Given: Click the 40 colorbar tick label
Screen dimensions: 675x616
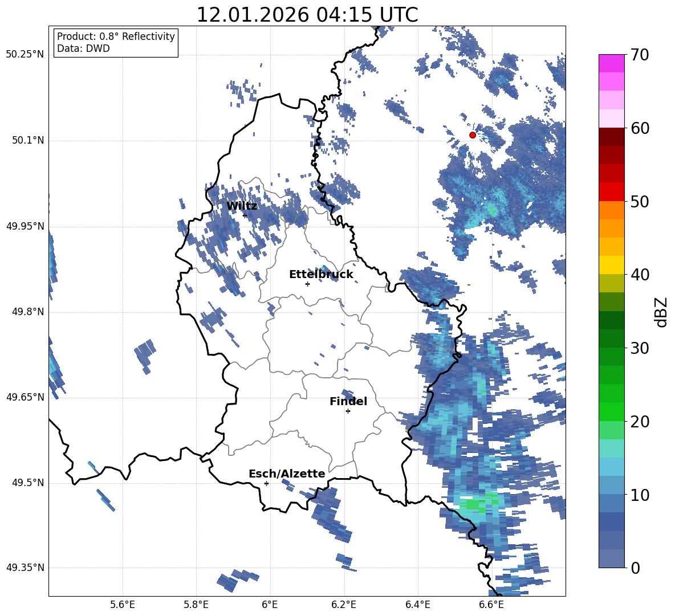Looking at the screenshot, I should 640,275.
